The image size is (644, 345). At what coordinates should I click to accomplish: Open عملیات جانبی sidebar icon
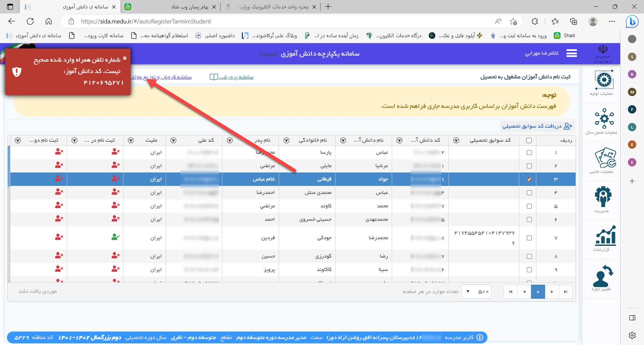click(x=604, y=158)
